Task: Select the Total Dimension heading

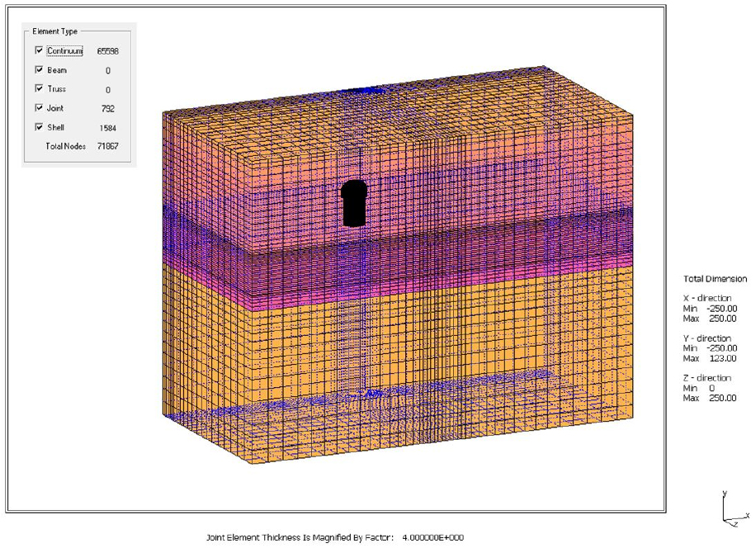Action: [x=714, y=279]
